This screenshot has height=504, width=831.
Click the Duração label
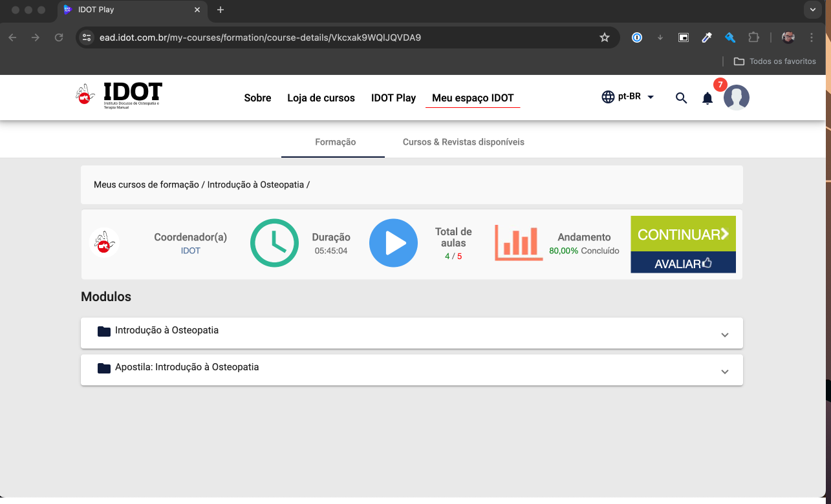pos(331,237)
